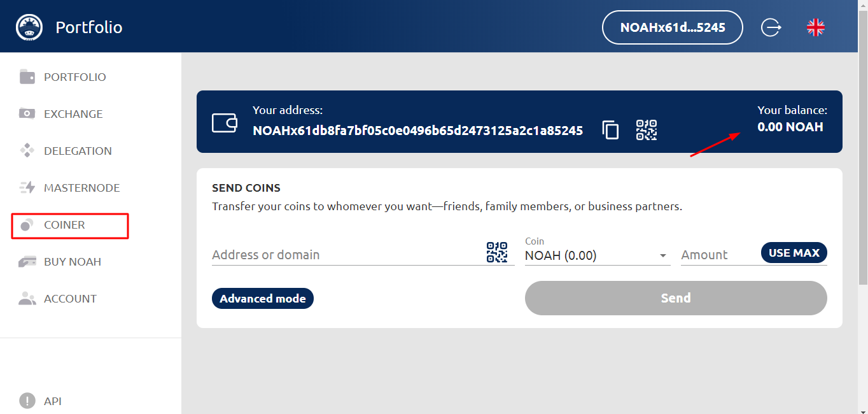Viewport: 868px width, 414px height.
Task: Show QR code for your address
Action: click(647, 130)
